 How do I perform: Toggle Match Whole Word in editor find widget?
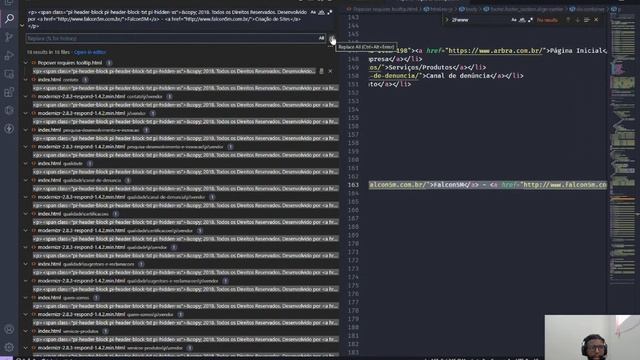tap(522, 20)
